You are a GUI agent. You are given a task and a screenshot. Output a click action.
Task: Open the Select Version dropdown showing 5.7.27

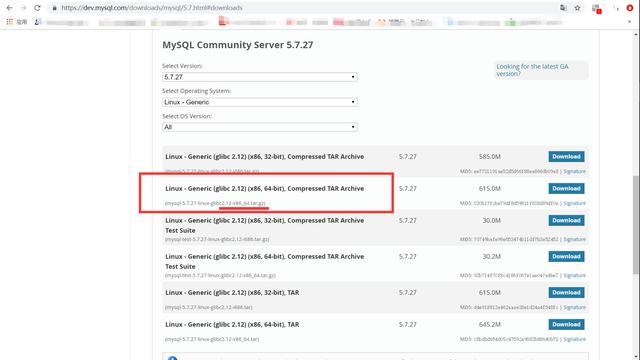click(260, 77)
